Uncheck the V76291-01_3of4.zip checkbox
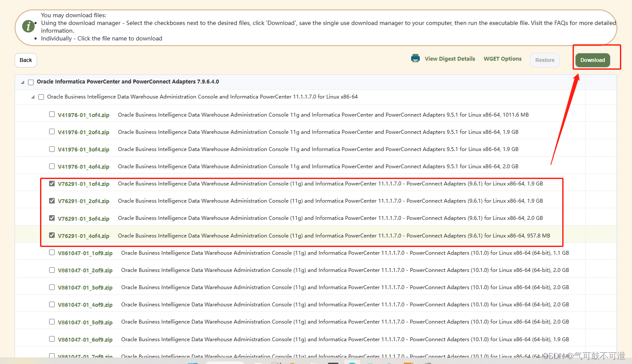 coord(52,218)
